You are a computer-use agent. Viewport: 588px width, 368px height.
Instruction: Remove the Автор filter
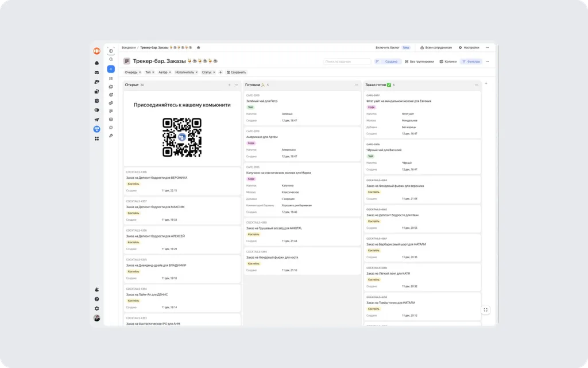pos(170,72)
